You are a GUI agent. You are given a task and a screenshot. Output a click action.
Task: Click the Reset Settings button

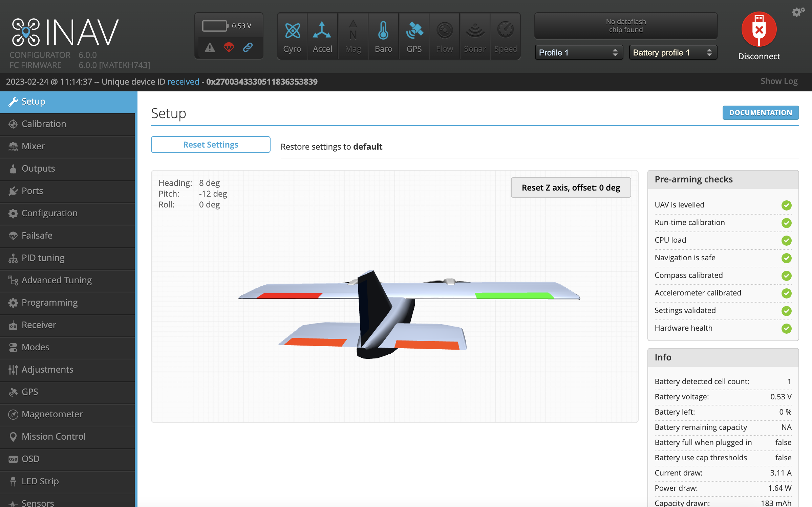click(210, 145)
